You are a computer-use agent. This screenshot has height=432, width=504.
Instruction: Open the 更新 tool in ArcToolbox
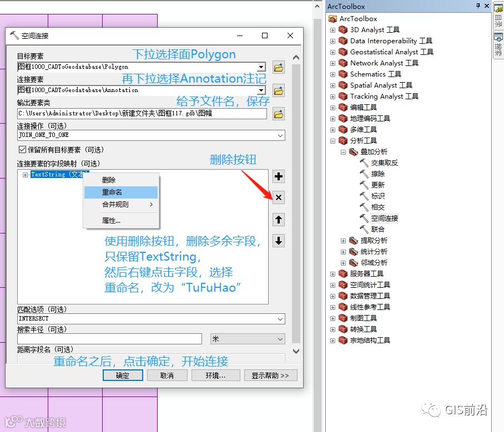click(377, 185)
